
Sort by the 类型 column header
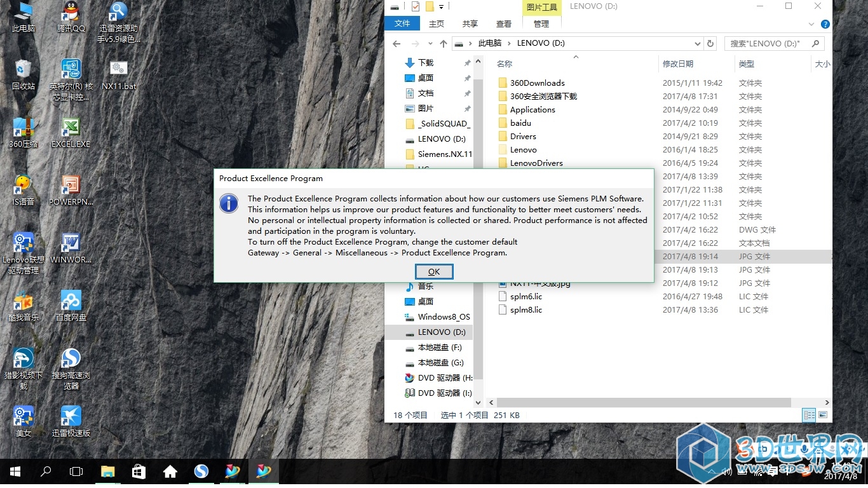click(747, 64)
